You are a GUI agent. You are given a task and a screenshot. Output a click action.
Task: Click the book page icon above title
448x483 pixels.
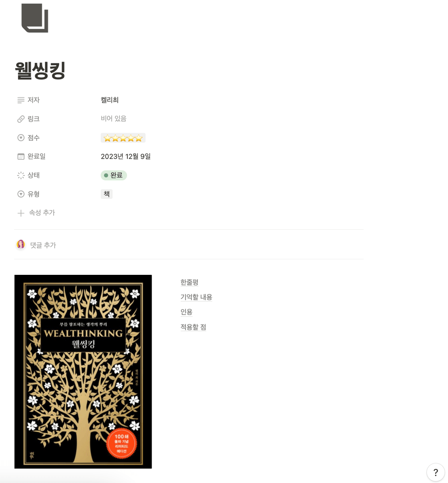[x=35, y=18]
